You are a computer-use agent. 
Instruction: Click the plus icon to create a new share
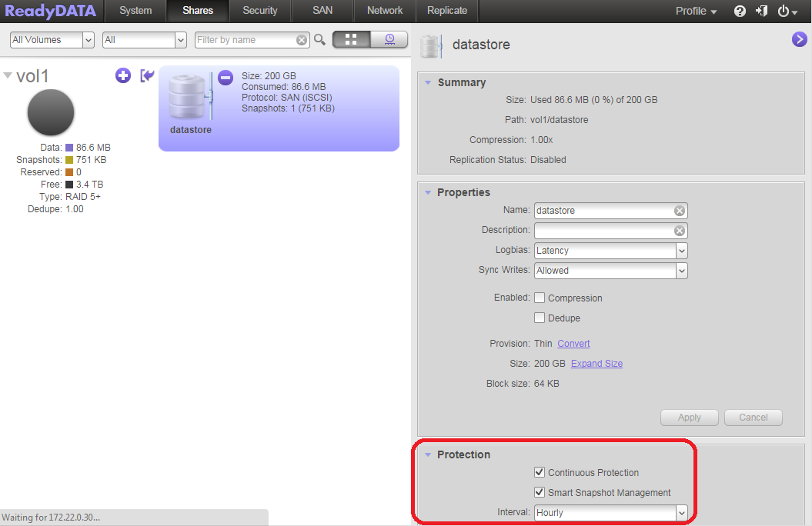[122, 75]
